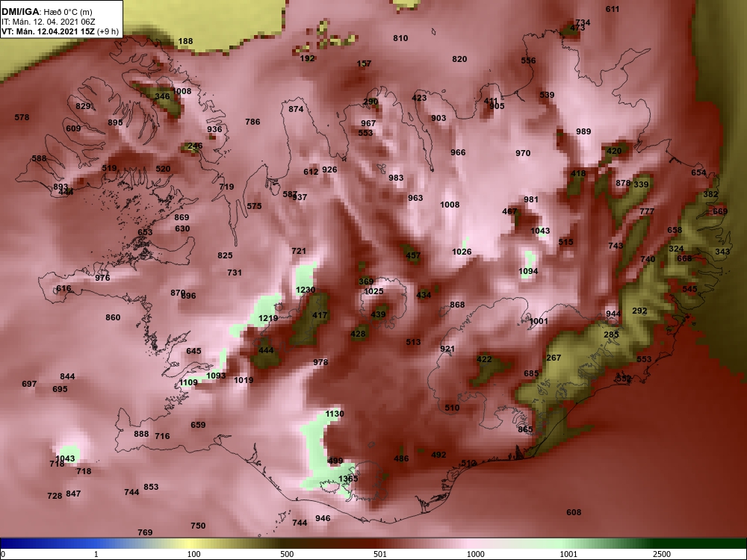
Task: Click the map value '346'
Action: click(162, 96)
